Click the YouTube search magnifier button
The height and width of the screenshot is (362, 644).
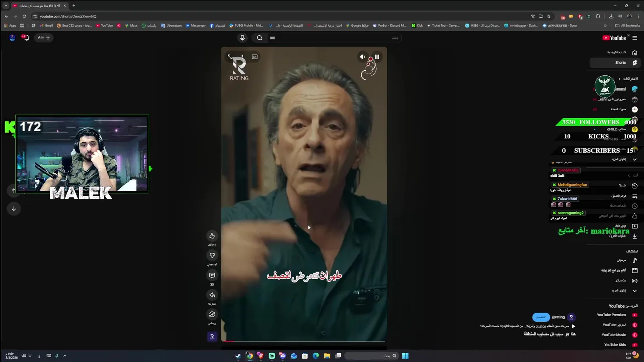(x=259, y=38)
